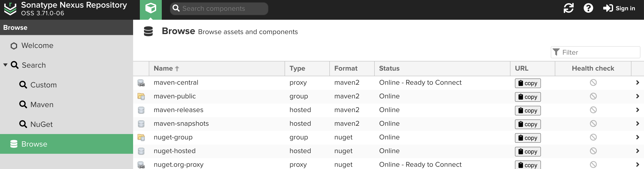Open nuget.org-proxy via its row chevron
This screenshot has height=169, width=644.
tap(637, 165)
